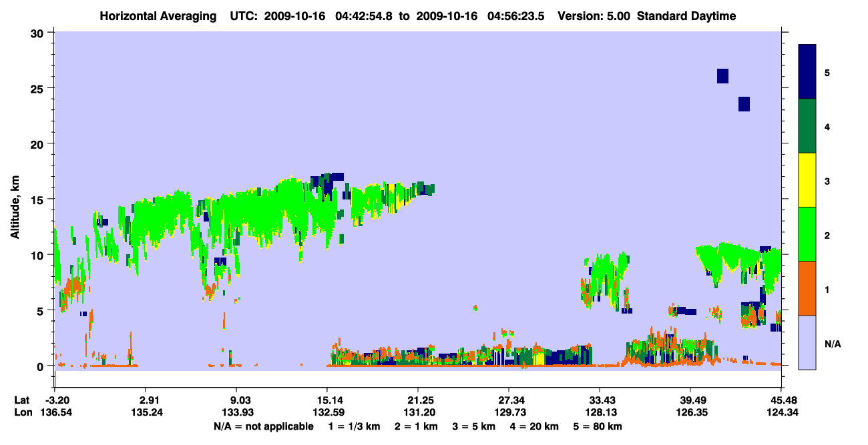Click the longitude value 126.35
The width and height of the screenshot is (868, 445).
690,412
